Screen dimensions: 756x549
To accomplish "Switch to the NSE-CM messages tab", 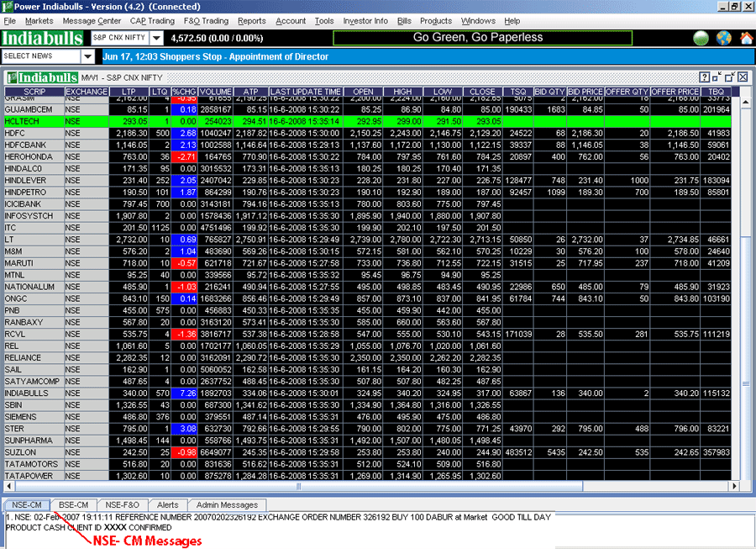I will click(27, 504).
